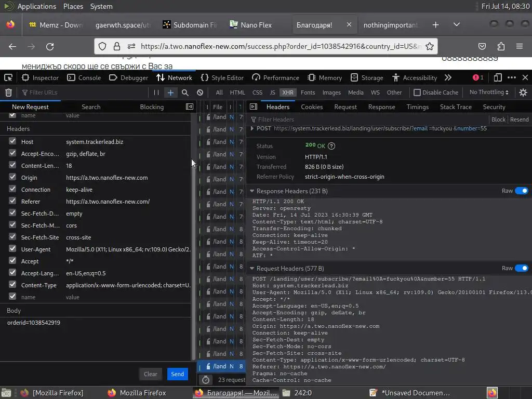The image size is (532, 399).
Task: Click the red error count indicator
Action: (478, 78)
